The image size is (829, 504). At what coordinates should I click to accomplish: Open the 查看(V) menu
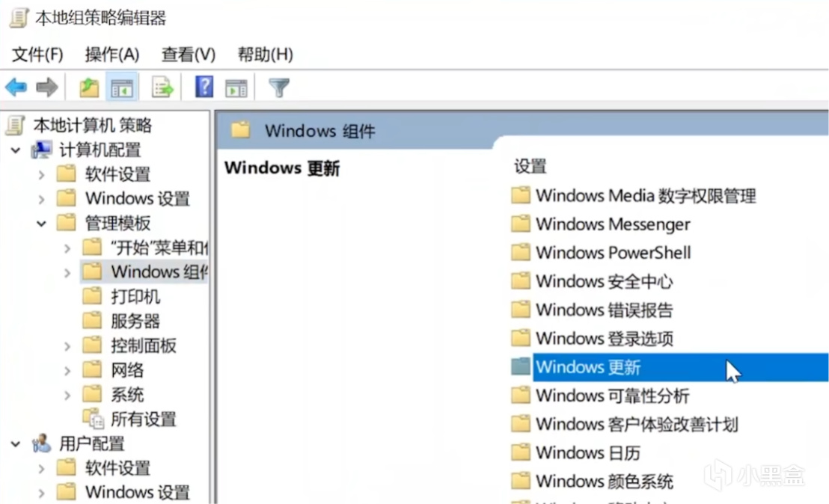point(189,54)
